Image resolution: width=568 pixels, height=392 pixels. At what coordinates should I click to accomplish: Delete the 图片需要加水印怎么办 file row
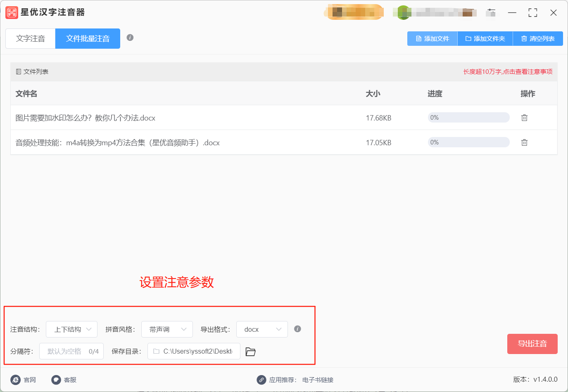[x=524, y=118]
